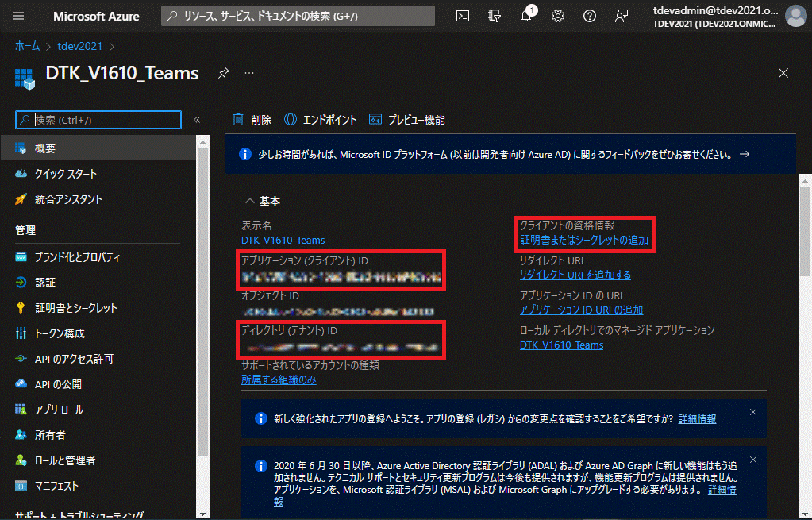Dismiss the new app registrations welcome banner
The image size is (812, 520).
tap(753, 412)
